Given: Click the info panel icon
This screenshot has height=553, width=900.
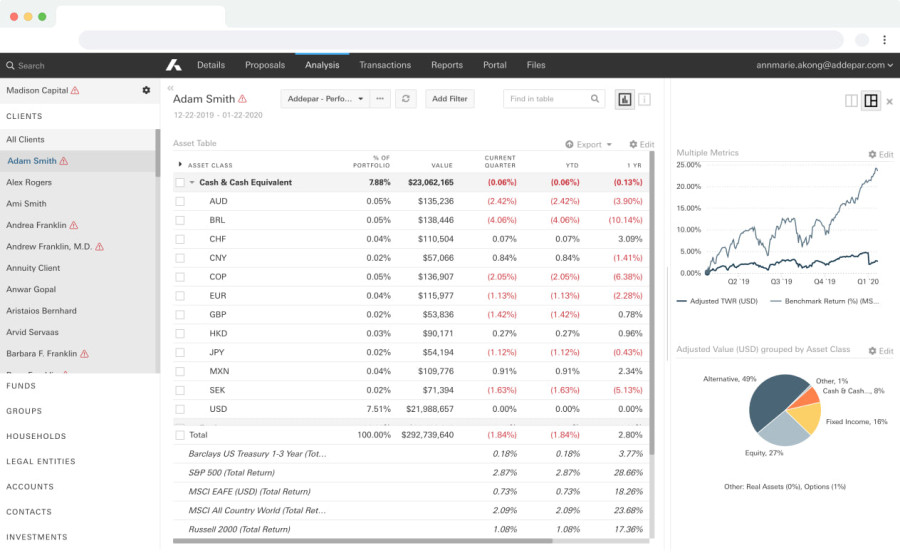Looking at the screenshot, I should (x=645, y=99).
